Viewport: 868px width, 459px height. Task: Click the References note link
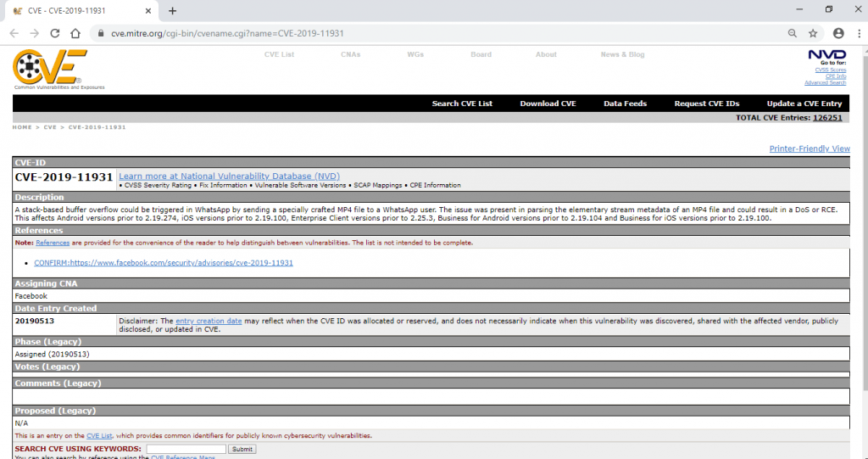click(53, 243)
